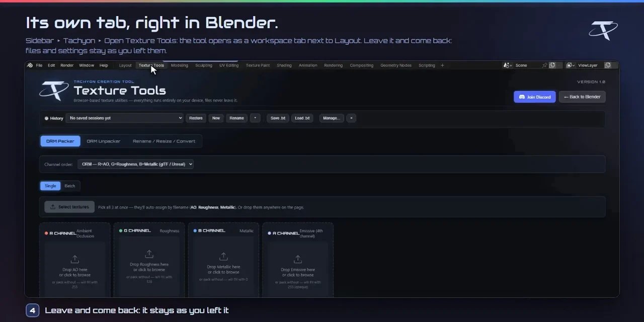
Task: Click the small dot button after Rename
Action: coord(255,118)
